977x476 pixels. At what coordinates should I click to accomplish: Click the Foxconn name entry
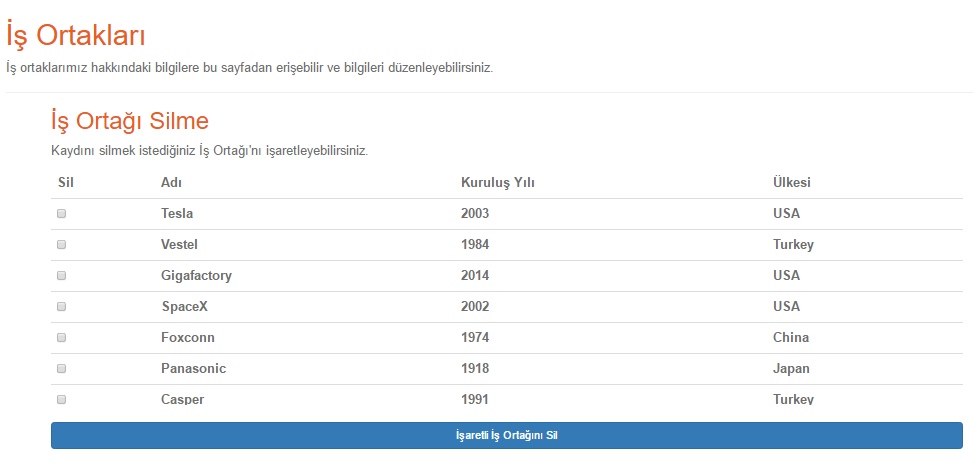[188, 338]
